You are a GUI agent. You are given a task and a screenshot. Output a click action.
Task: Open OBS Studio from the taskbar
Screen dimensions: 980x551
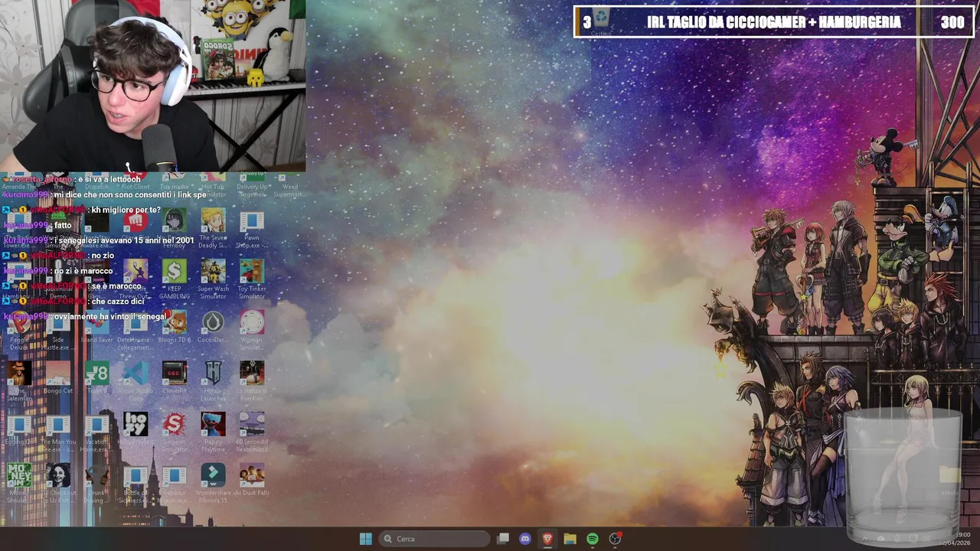pyautogui.click(x=615, y=539)
